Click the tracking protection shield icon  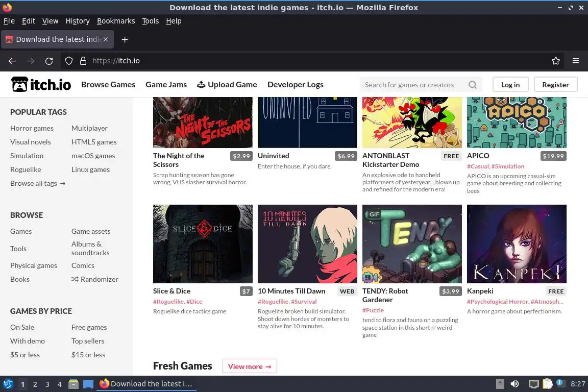68,61
